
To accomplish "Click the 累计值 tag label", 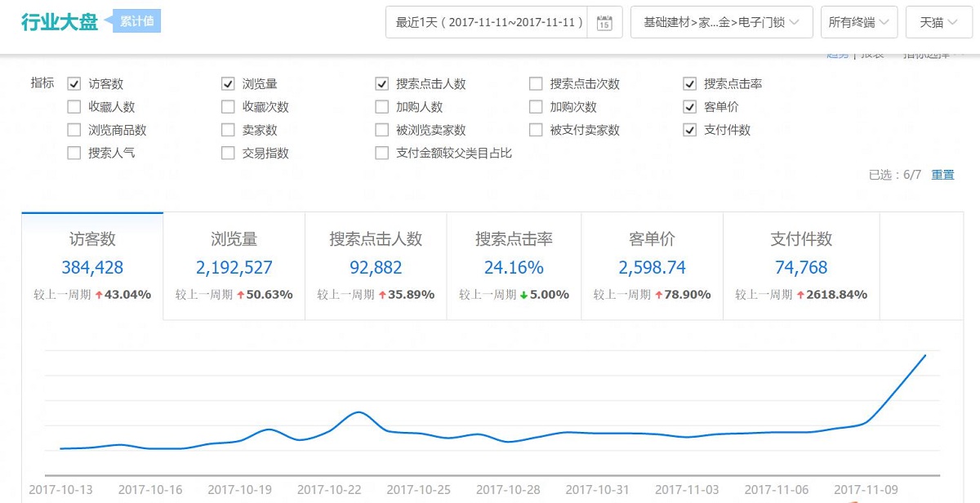I will coord(136,21).
